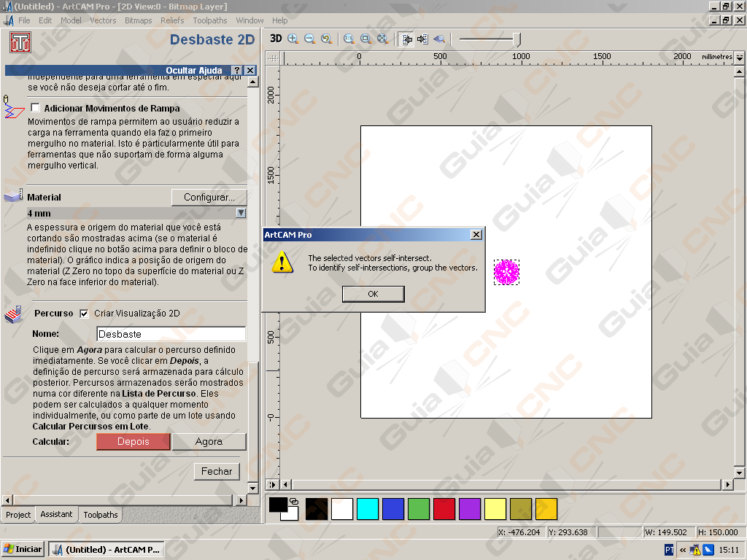The image size is (747, 560).
Task: Open the Help menu
Action: pyautogui.click(x=279, y=20)
